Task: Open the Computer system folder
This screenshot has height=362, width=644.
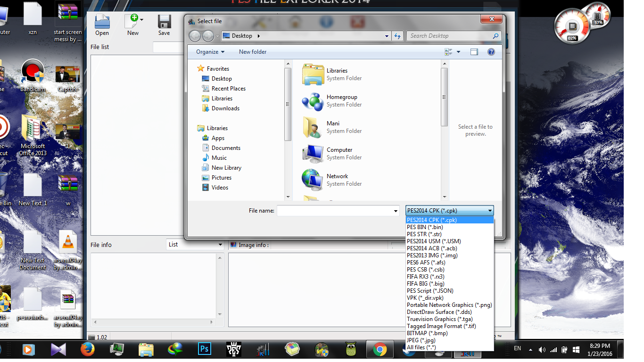Action: coord(339,153)
